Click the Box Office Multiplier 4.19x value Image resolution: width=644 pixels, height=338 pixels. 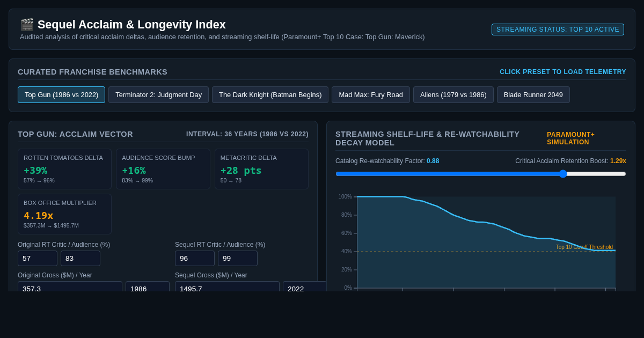[x=39, y=216]
